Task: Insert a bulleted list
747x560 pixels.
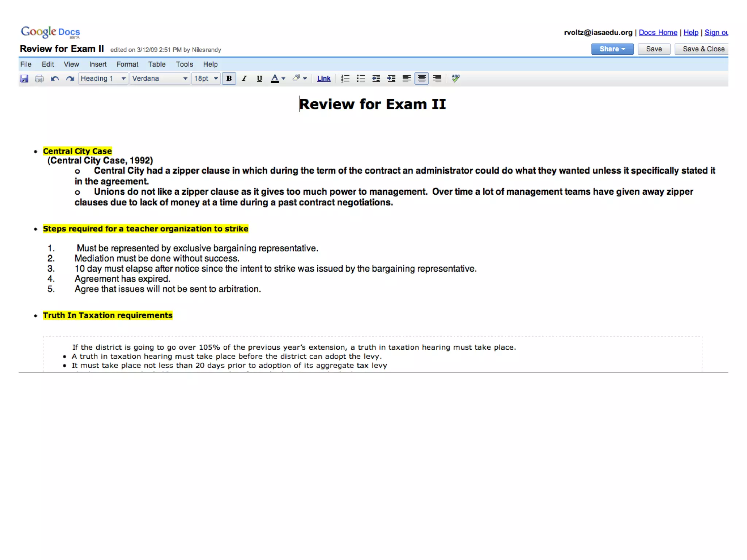Action: pos(361,78)
